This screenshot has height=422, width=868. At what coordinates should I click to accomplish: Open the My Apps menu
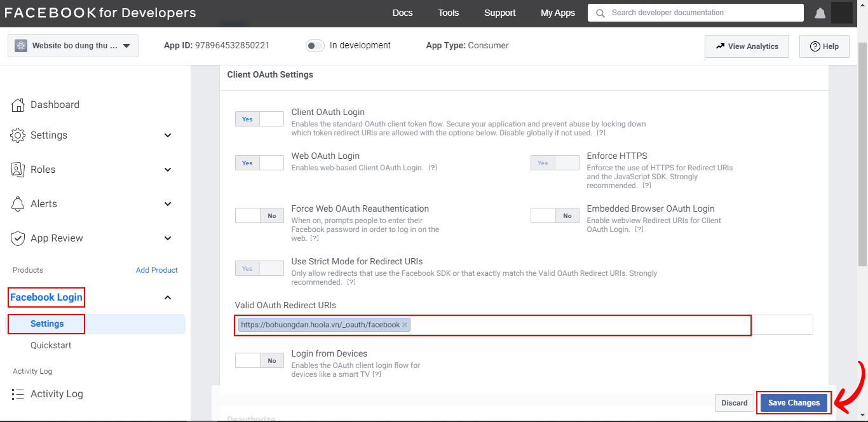tap(557, 13)
